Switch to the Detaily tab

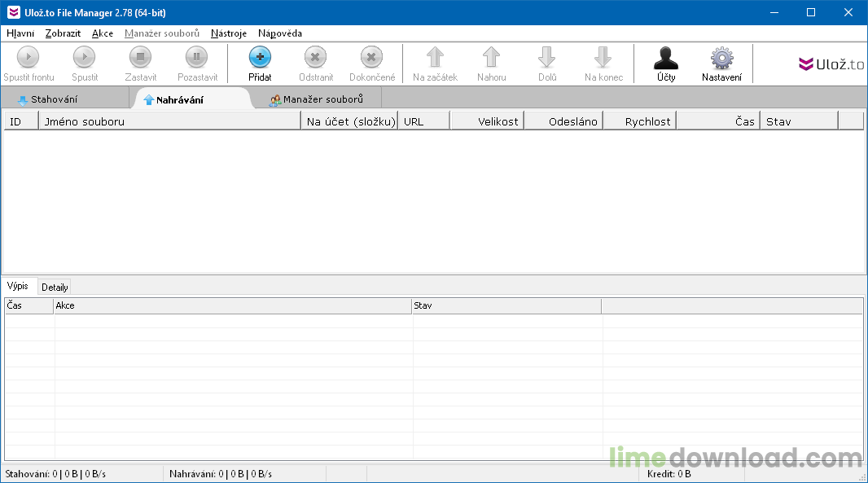click(55, 287)
